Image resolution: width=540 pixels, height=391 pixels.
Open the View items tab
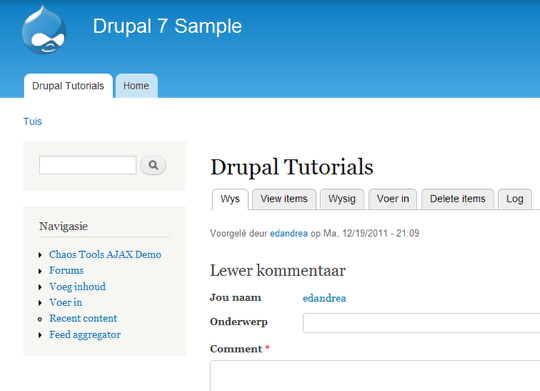(284, 199)
